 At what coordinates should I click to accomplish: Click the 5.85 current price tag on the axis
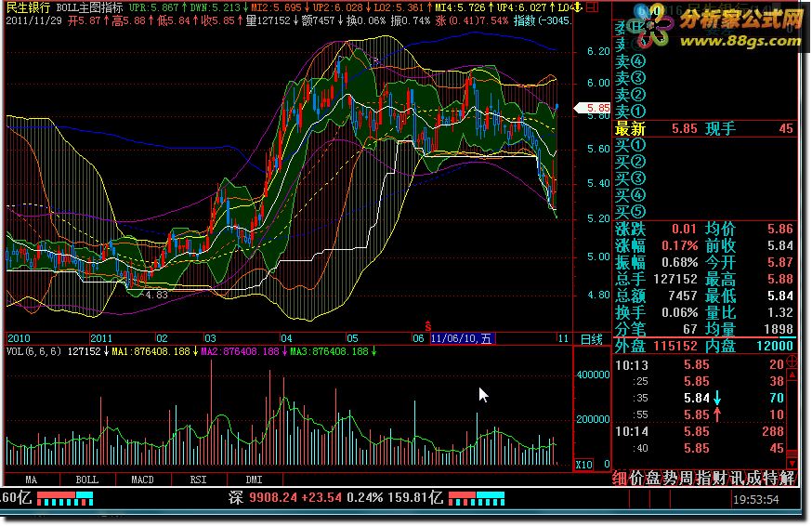[594, 108]
